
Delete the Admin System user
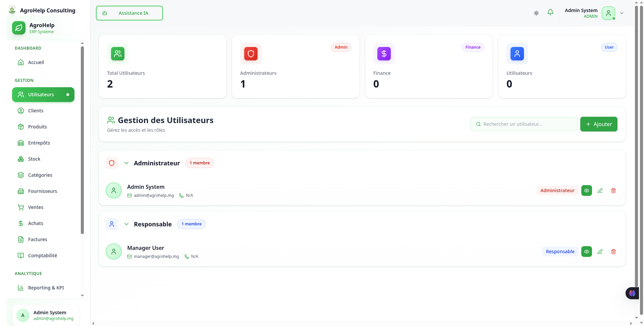point(613,191)
